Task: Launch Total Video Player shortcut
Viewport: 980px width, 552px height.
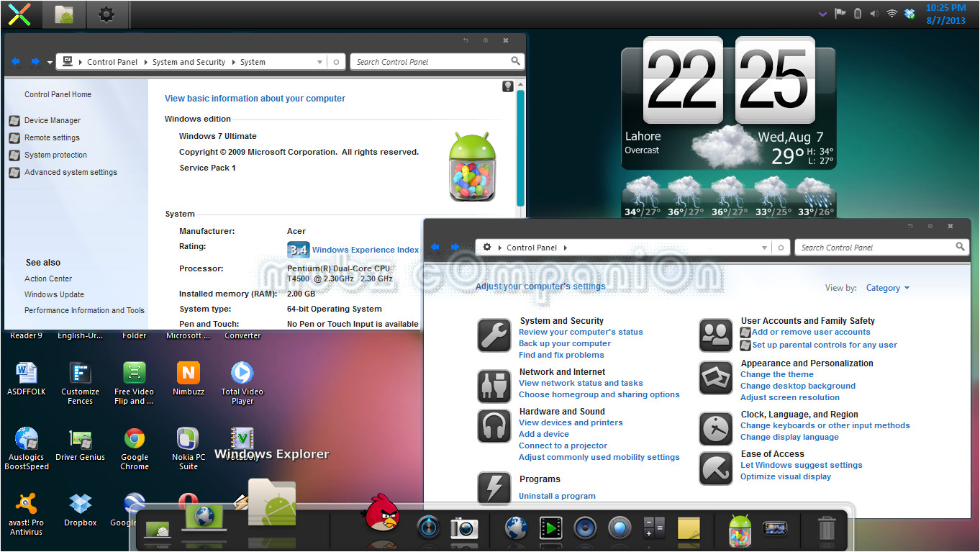Action: tap(242, 383)
